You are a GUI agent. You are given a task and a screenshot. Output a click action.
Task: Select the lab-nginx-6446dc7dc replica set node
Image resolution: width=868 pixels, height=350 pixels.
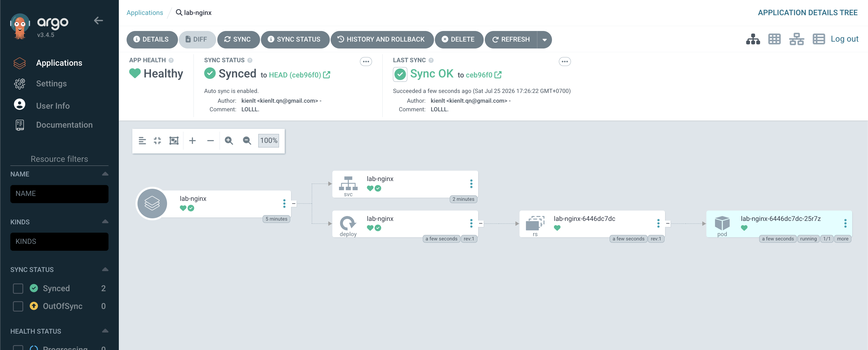[592, 224]
